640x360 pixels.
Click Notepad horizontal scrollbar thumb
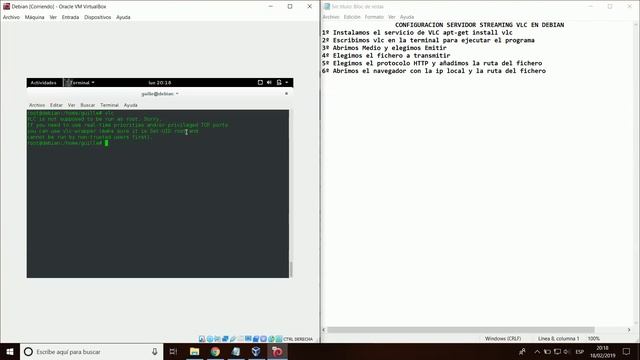[x=460, y=330]
